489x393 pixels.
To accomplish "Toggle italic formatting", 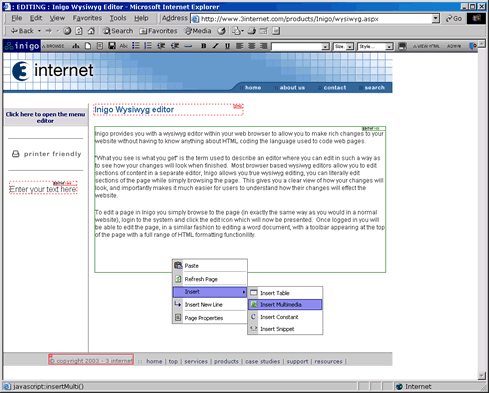I will coord(216,46).
